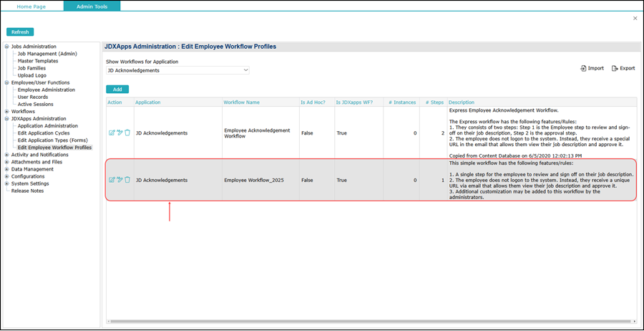
Task: Expand the Workflows tree node
Action: pyautogui.click(x=7, y=112)
